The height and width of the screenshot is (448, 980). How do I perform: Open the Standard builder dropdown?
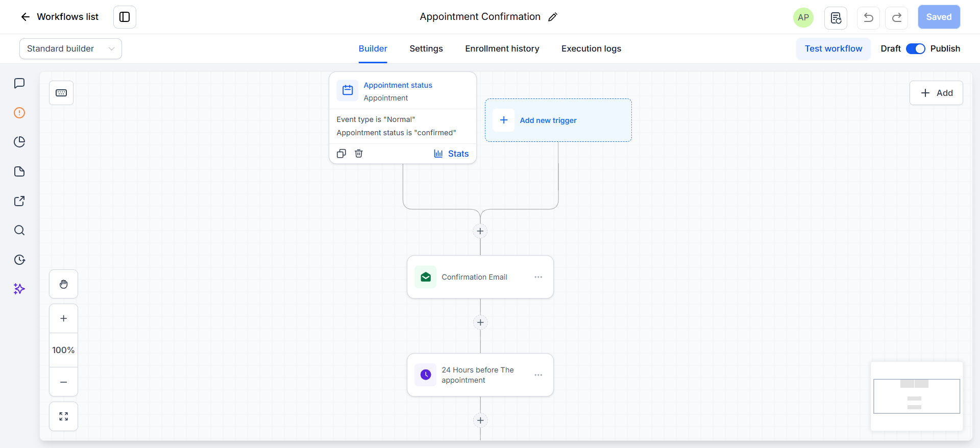(x=70, y=48)
